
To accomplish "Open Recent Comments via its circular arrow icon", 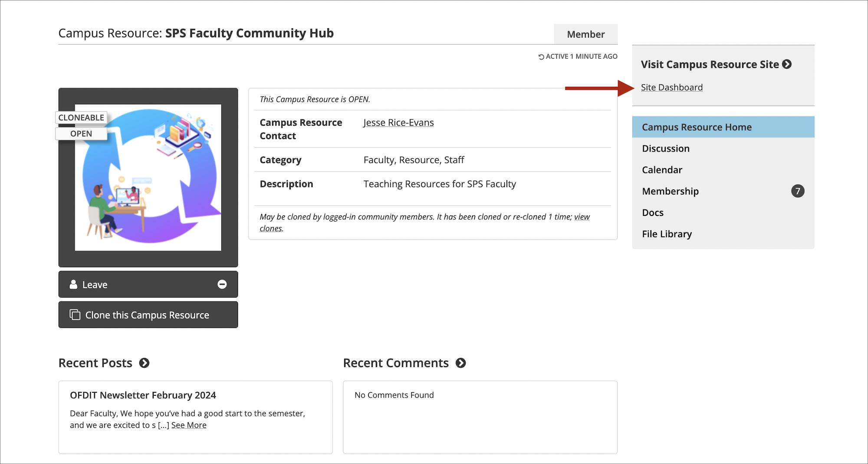I will (461, 363).
